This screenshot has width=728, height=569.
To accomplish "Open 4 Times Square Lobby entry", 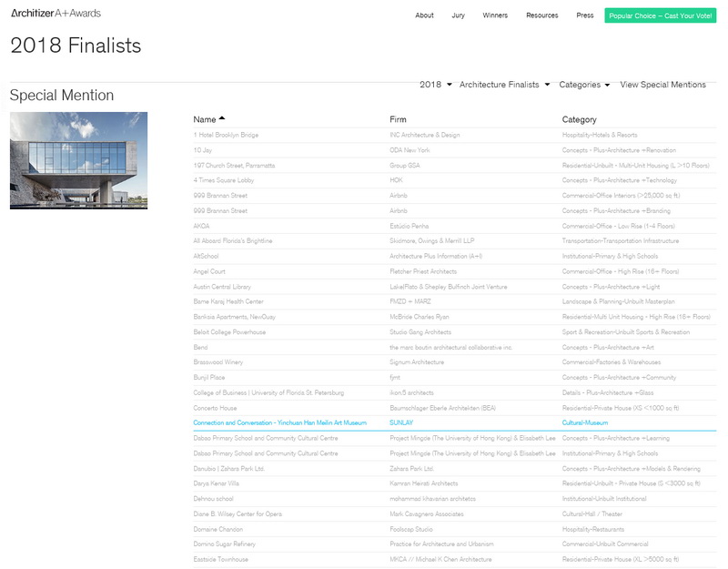I will point(223,180).
